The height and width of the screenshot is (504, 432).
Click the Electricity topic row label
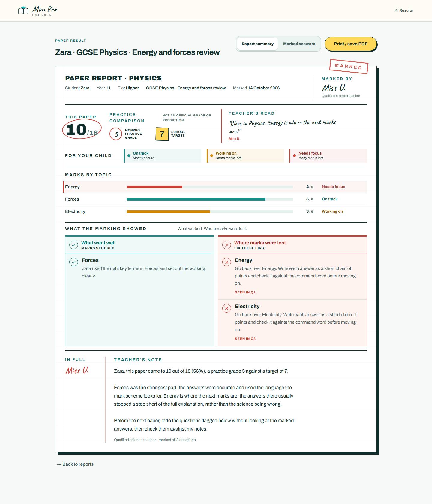coord(75,211)
